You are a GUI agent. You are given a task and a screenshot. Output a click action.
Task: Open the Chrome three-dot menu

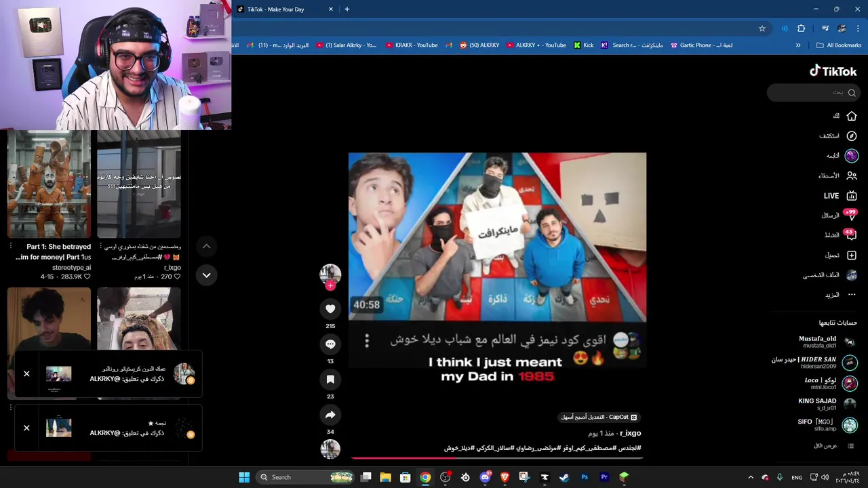(858, 28)
